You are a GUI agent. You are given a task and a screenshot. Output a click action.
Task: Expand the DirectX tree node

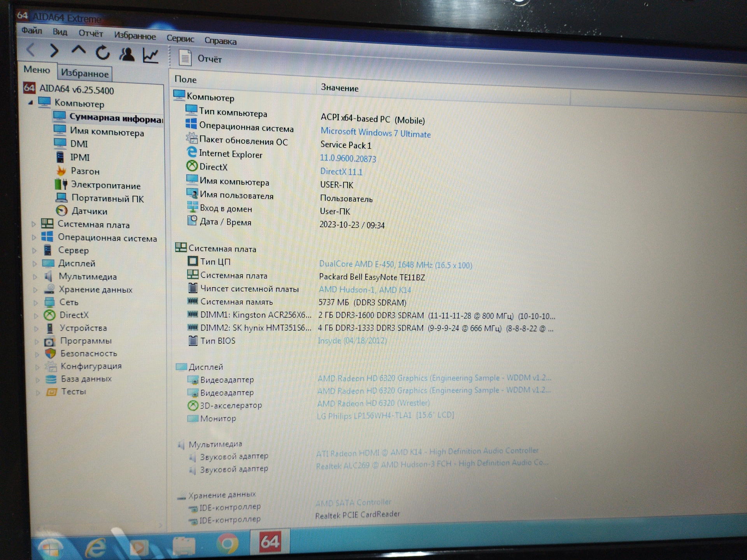click(x=36, y=315)
